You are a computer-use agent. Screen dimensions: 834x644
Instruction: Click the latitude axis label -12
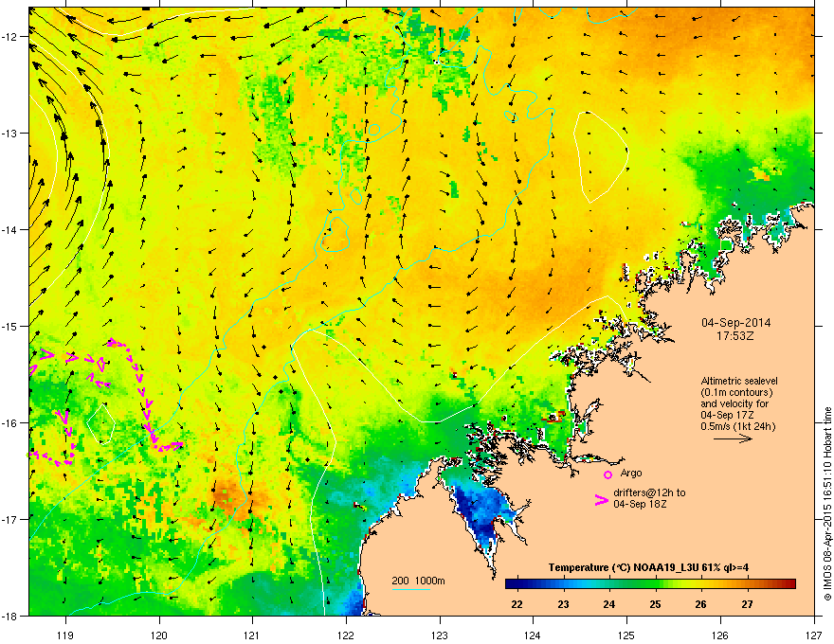(10, 37)
